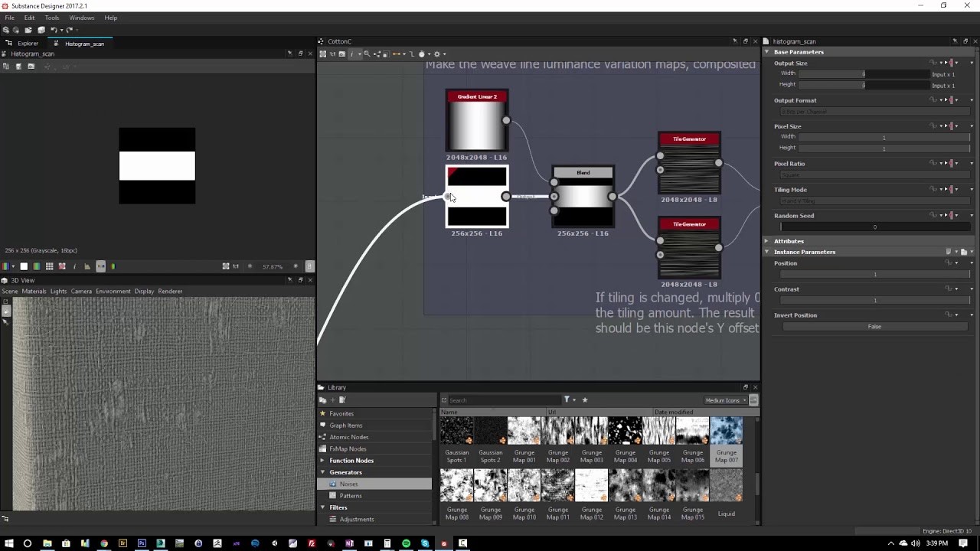Viewport: 980px width, 551px height.
Task: Collapse the Generators tree in Library
Action: tap(322, 472)
